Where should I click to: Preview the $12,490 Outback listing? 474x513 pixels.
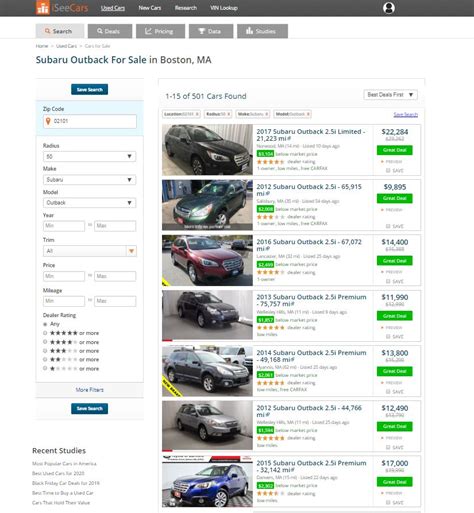pyautogui.click(x=392, y=438)
